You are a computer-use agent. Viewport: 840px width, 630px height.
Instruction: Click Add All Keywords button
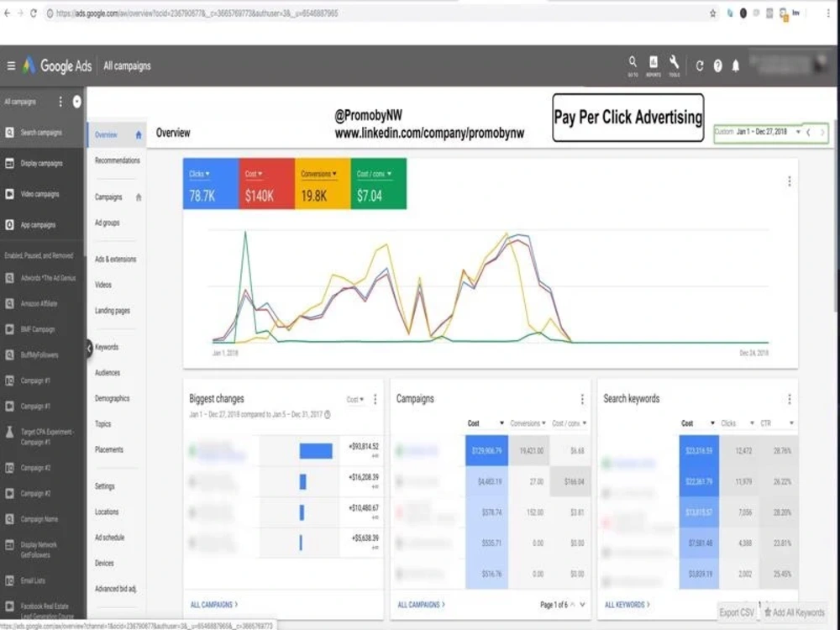coord(795,612)
